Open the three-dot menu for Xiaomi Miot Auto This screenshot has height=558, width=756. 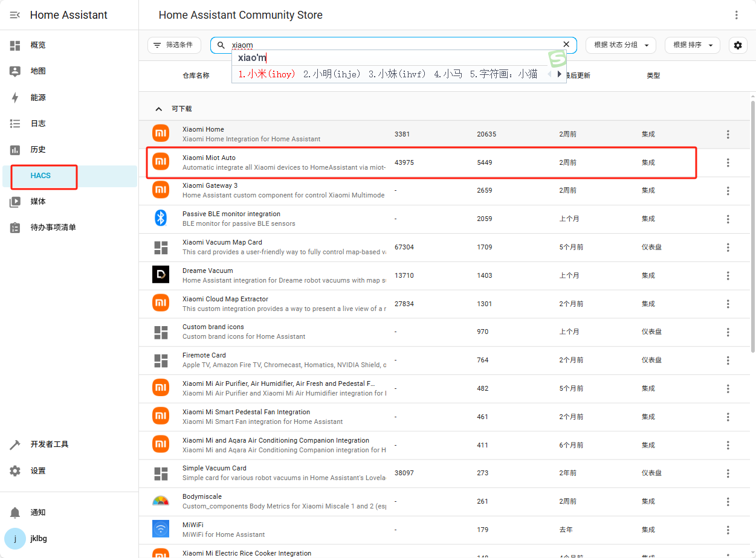click(x=728, y=162)
